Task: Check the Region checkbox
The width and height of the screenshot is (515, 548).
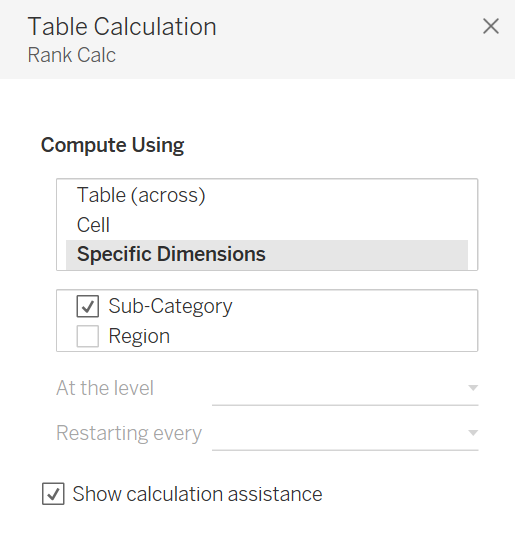Action: pyautogui.click(x=88, y=336)
